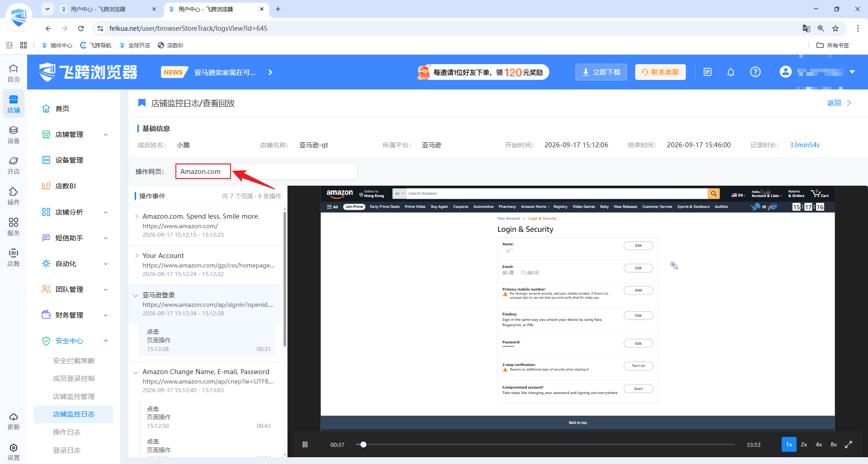This screenshot has width=868, height=464.
Task: Click the notification bell icon
Action: coord(731,72)
